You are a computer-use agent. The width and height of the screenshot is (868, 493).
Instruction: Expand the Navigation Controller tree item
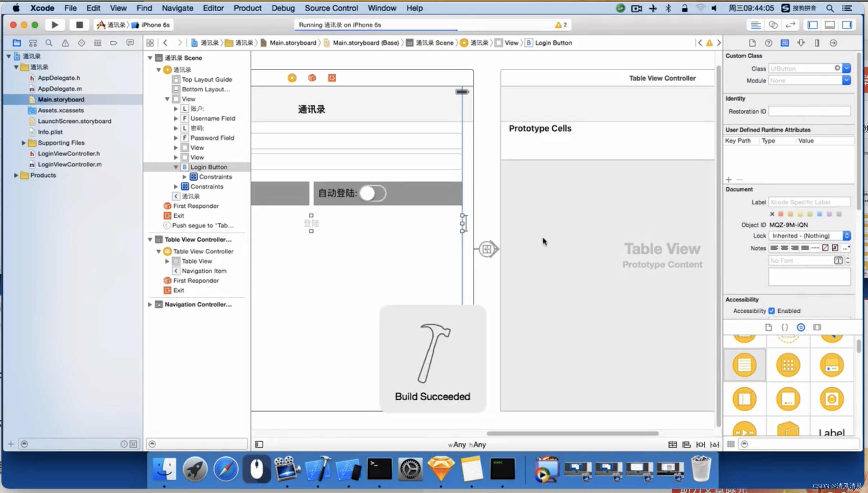coord(150,304)
